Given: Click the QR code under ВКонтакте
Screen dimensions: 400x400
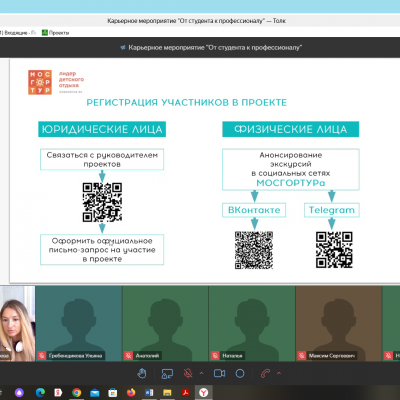Looking at the screenshot, I should [254, 250].
